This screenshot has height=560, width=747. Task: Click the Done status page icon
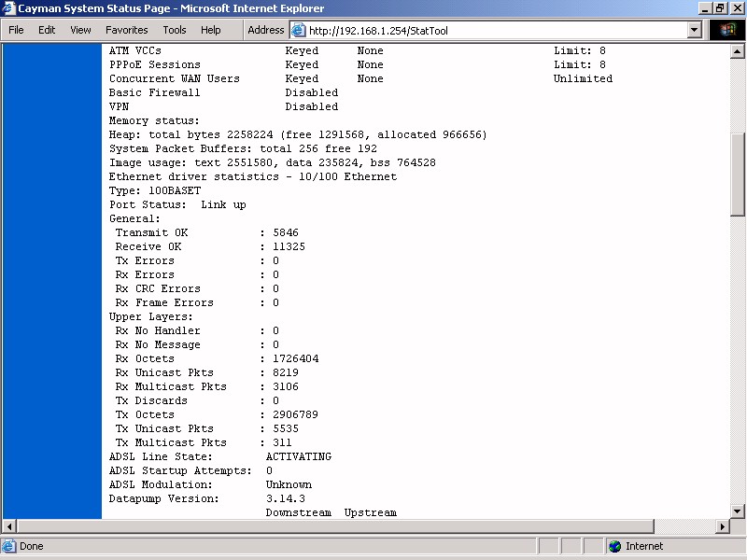coord(8,546)
